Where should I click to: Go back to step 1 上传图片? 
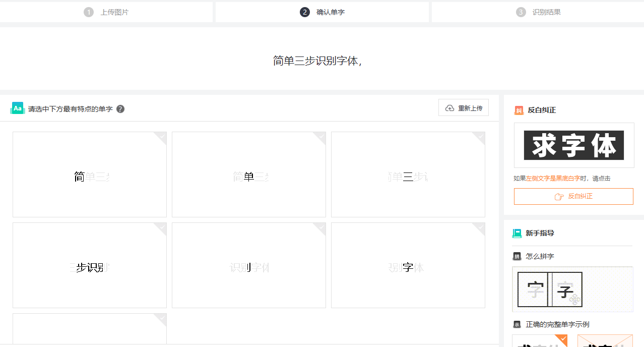pos(106,12)
